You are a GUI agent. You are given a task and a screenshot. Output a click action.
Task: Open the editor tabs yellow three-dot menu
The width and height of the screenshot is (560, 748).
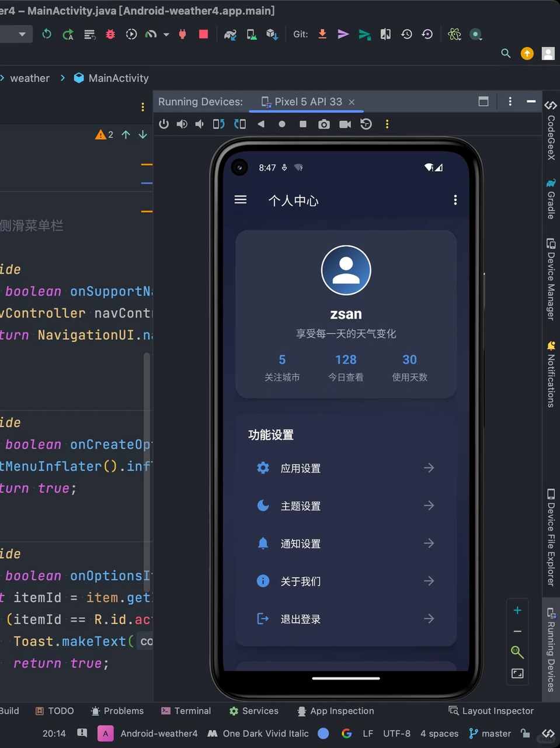pos(142,107)
